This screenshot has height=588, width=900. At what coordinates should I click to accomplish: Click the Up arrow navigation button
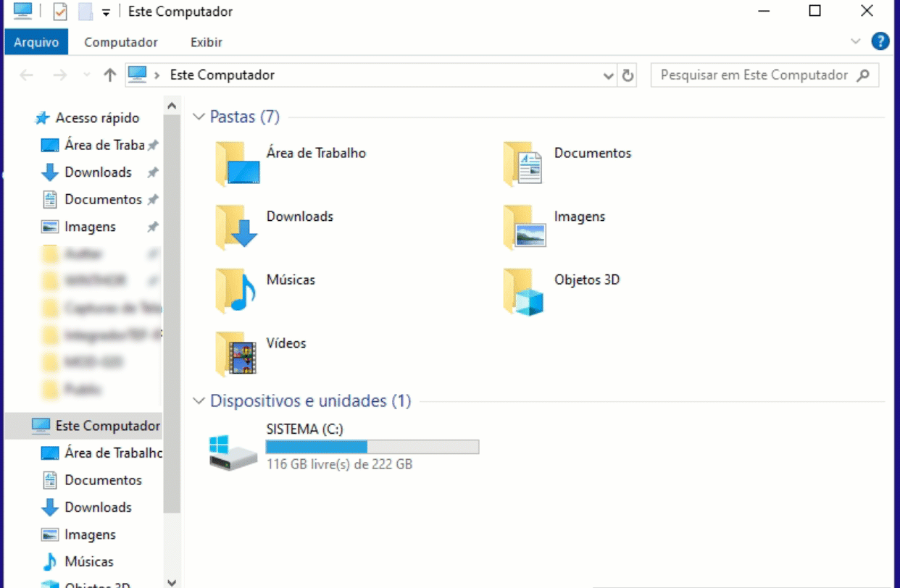tap(110, 75)
